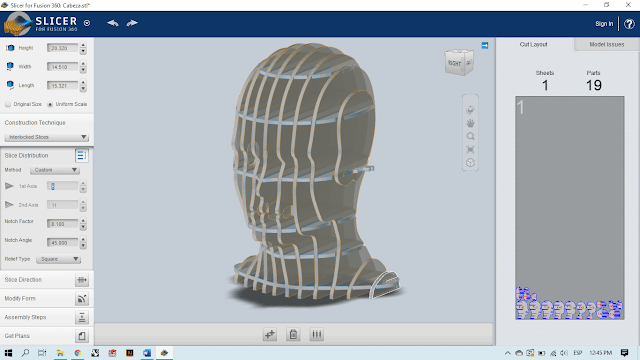Viewport: 640px width, 360px height.
Task: Open the Relief Type Square dropdown
Action: 58,259
